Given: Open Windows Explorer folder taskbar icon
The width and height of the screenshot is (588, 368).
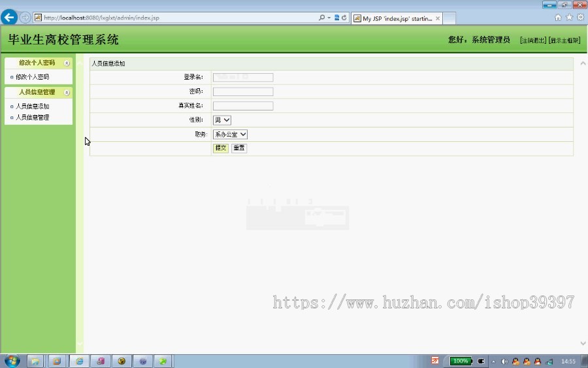Looking at the screenshot, I should click(35, 361).
